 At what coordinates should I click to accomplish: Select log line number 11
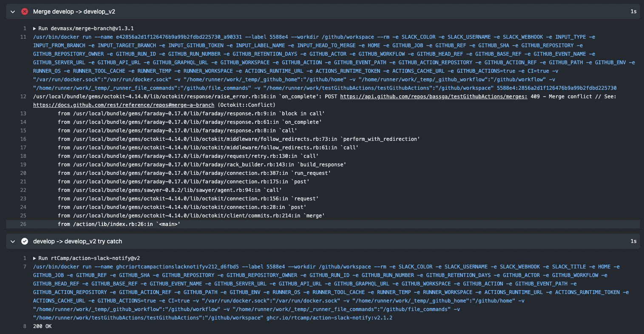[x=23, y=37]
